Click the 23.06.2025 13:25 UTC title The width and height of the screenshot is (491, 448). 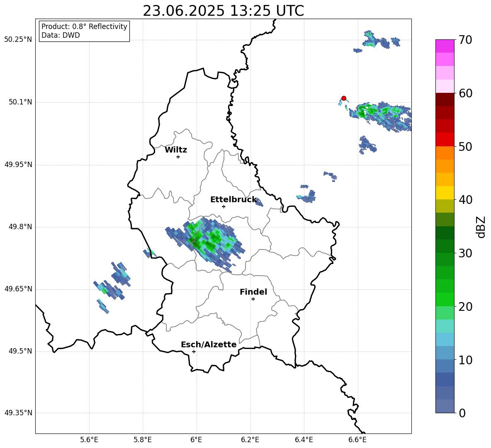pyautogui.click(x=224, y=11)
